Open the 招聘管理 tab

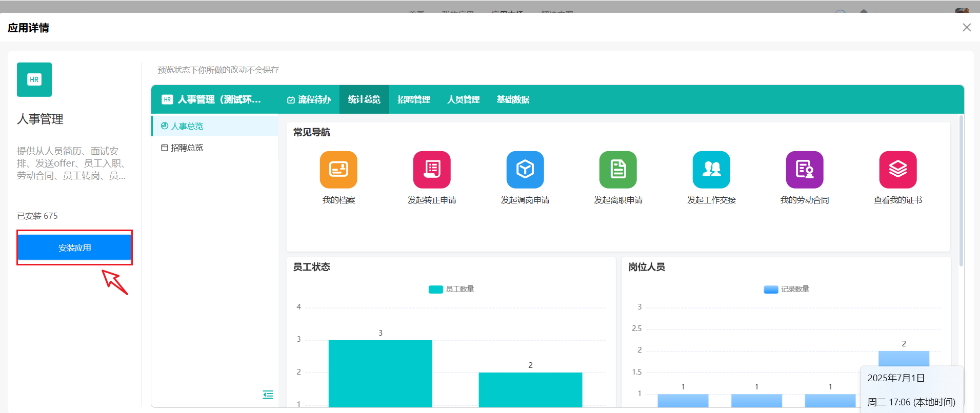click(x=414, y=99)
